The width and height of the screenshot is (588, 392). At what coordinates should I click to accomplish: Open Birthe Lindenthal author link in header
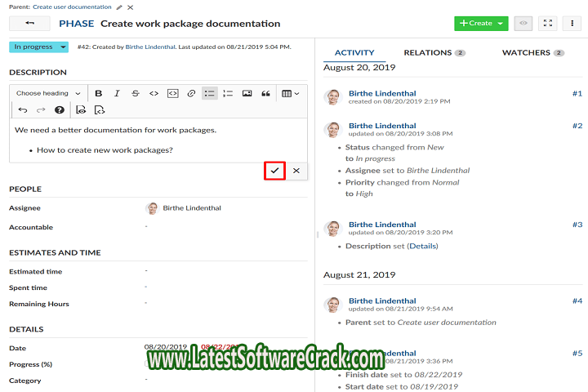coord(150,47)
